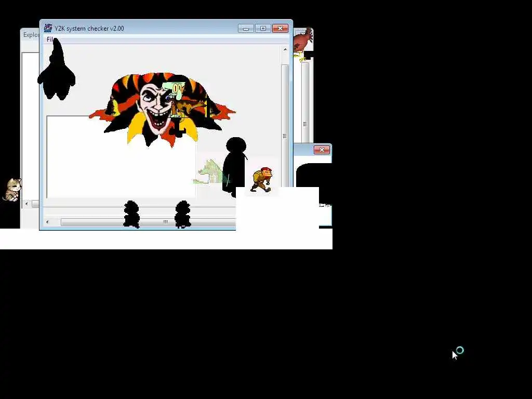Image resolution: width=532 pixels, height=399 pixels.
Task: Click the Explorer window's horizontal scrollbar left arrow
Action: click(x=26, y=204)
